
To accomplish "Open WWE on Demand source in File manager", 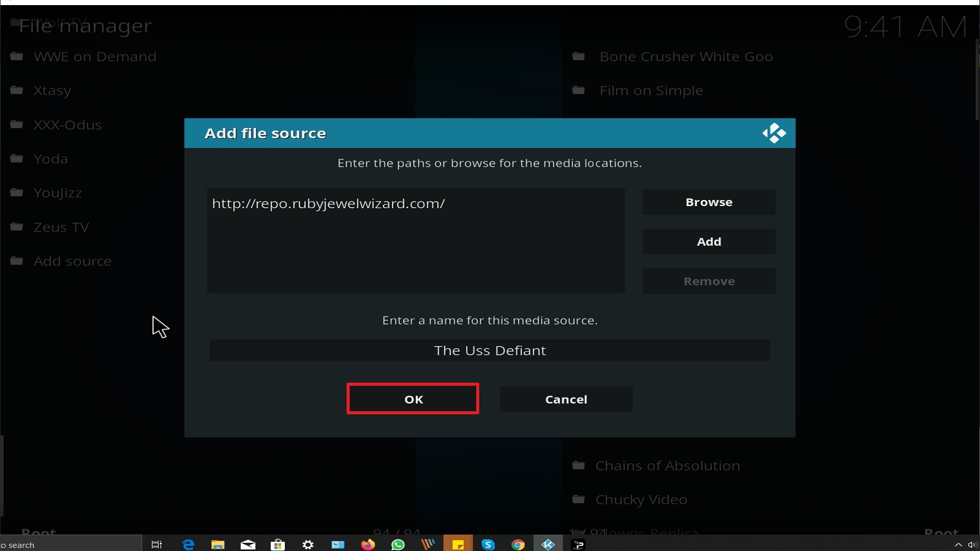I will coord(95,57).
